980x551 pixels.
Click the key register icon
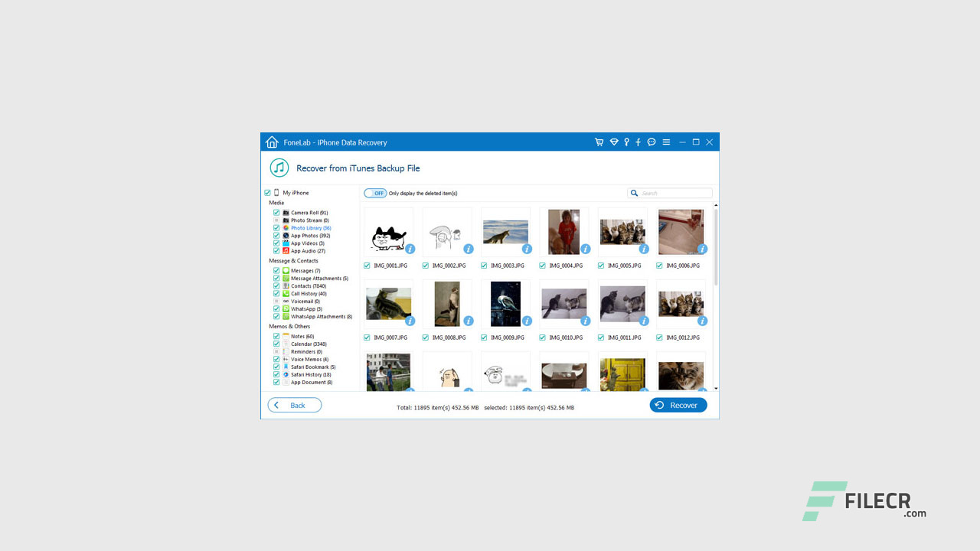coord(626,142)
